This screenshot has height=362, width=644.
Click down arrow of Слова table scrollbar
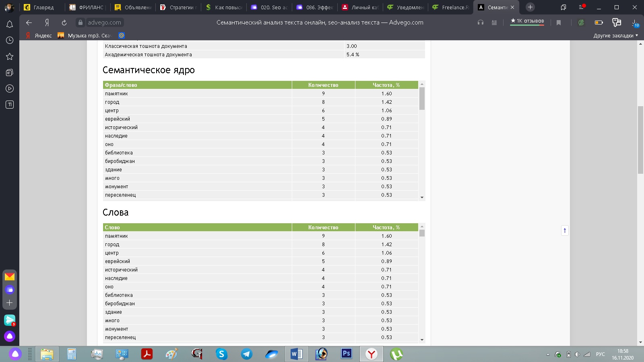[422, 340]
